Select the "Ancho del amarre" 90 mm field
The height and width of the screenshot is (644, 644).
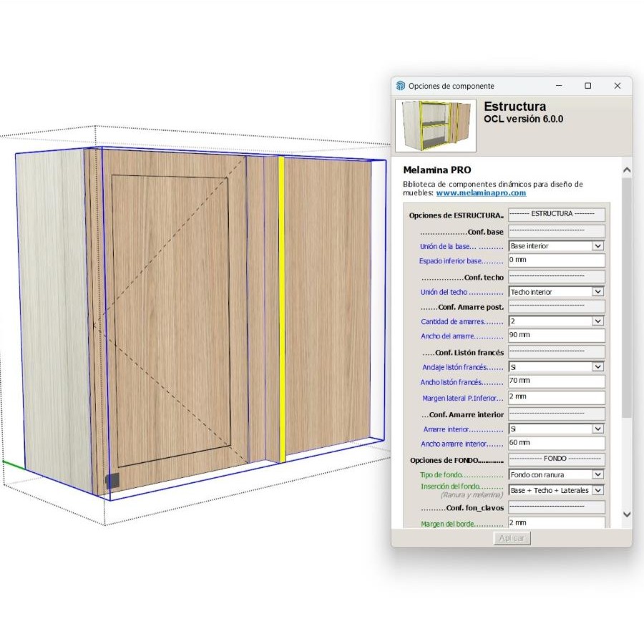click(556, 336)
